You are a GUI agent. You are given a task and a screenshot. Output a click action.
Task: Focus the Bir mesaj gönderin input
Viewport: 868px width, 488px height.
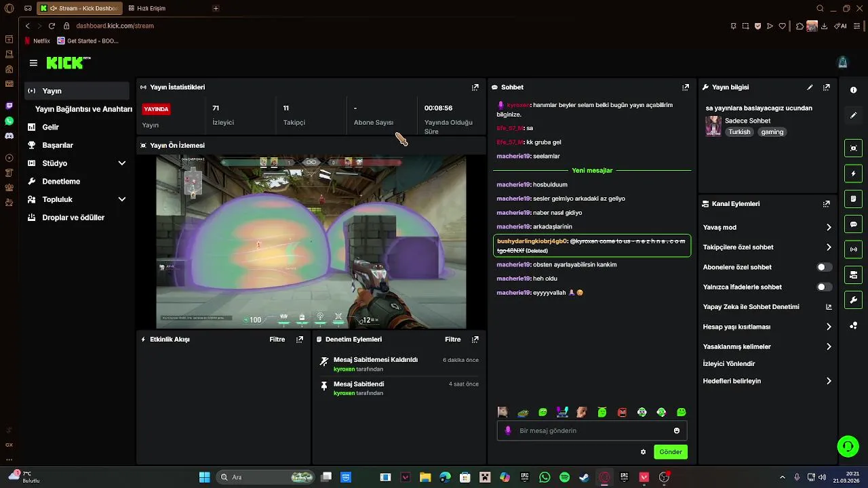coord(592,431)
